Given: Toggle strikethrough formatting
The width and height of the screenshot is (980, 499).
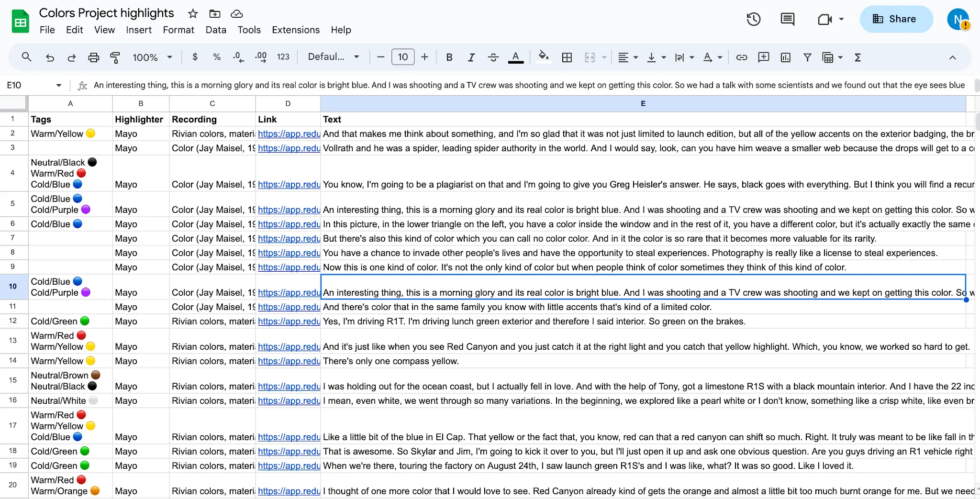Looking at the screenshot, I should point(493,57).
